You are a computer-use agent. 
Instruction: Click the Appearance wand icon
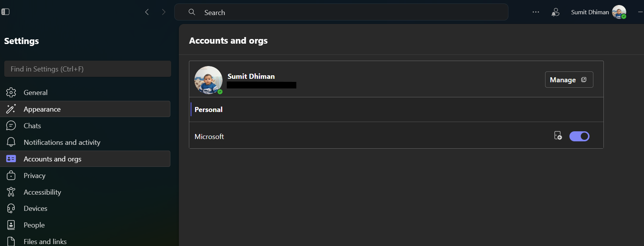pos(11,109)
